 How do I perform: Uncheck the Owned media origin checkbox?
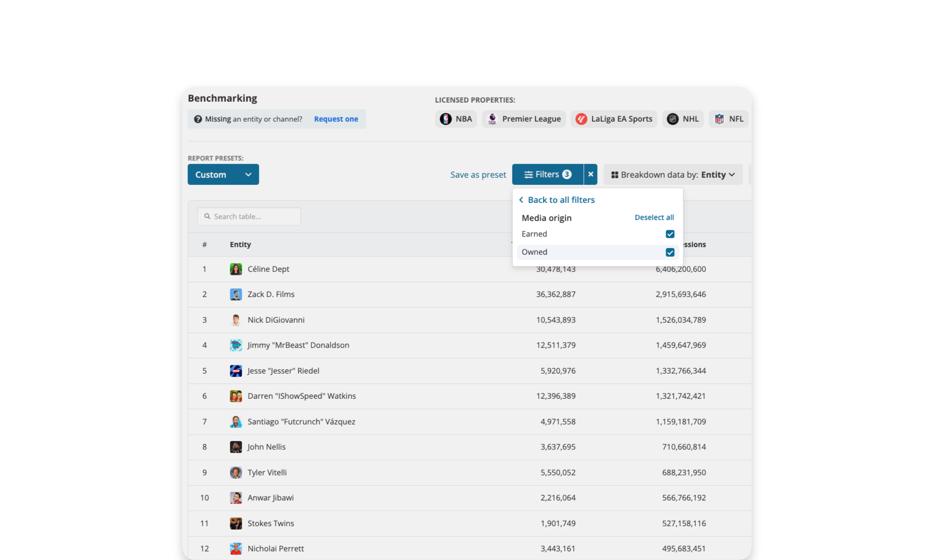click(670, 252)
